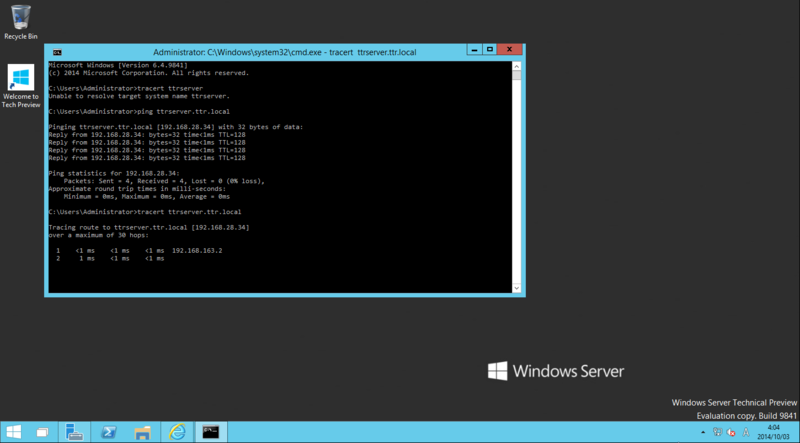Click the cmd vertical scrollbar thumb
The width and height of the screenshot is (800, 443).
click(516, 76)
